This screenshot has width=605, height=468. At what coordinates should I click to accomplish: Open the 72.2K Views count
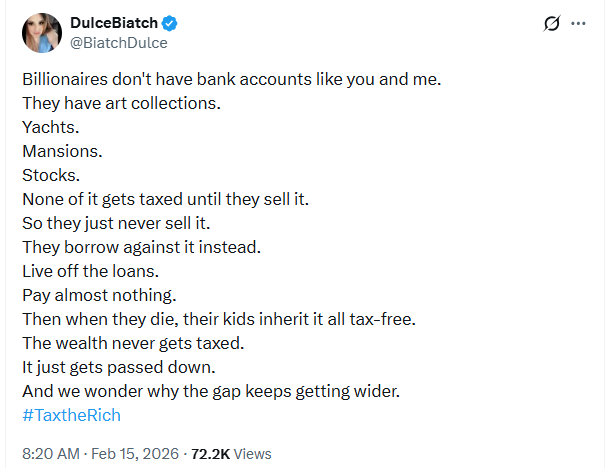[x=232, y=453]
